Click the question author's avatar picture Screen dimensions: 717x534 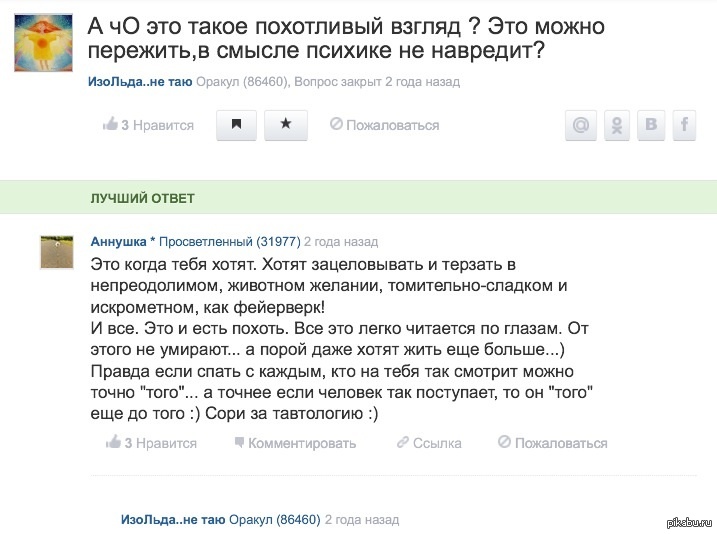point(43,43)
